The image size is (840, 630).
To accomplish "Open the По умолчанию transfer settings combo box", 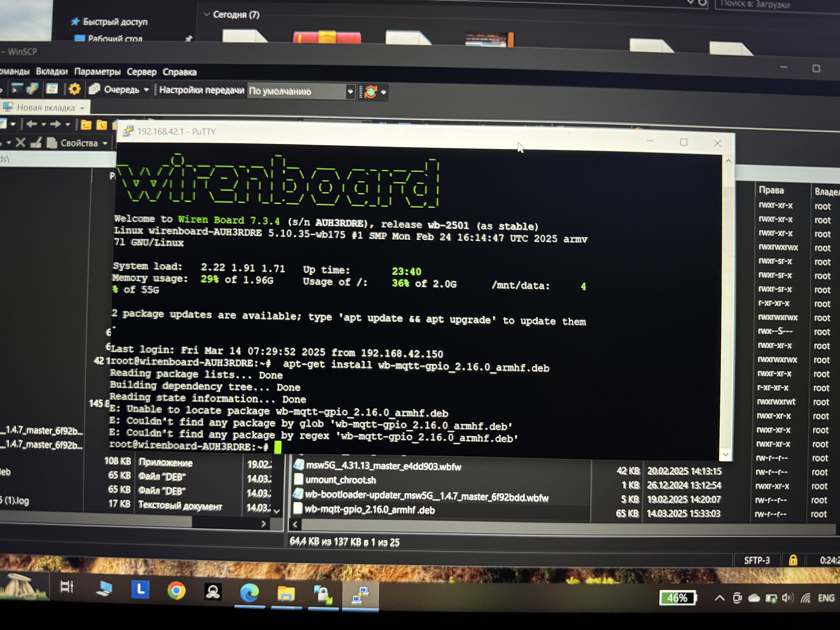I will coord(301,91).
